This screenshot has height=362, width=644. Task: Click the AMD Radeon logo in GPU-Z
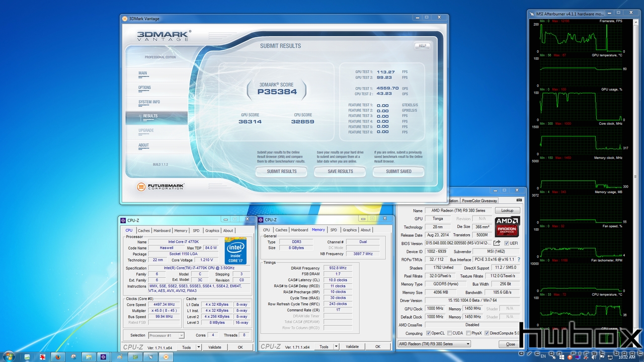(x=507, y=226)
